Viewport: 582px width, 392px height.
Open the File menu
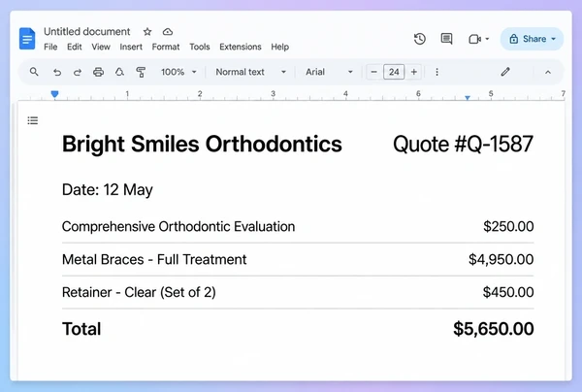pyautogui.click(x=50, y=47)
